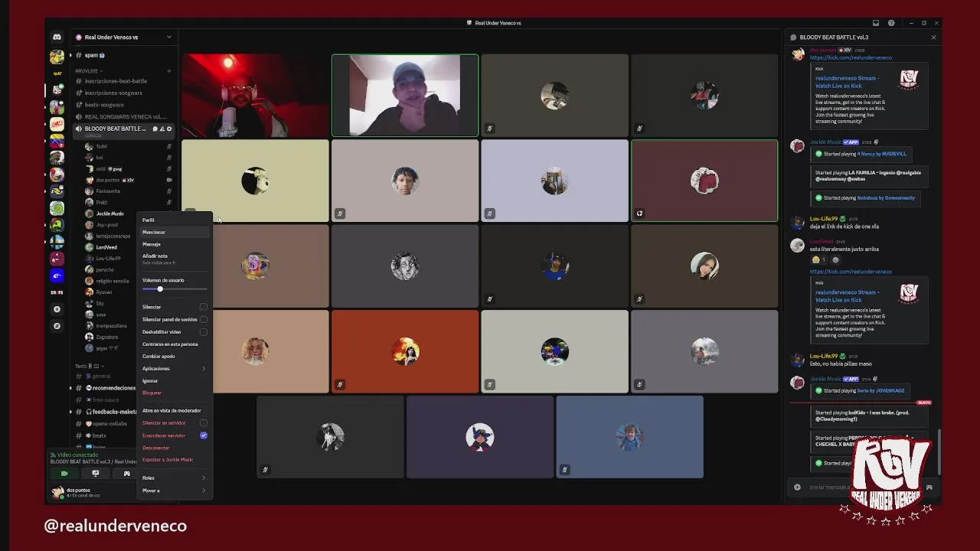This screenshot has width=980, height=551.
Task: Check the Silenciar en servidor checkbox
Action: 203,422
